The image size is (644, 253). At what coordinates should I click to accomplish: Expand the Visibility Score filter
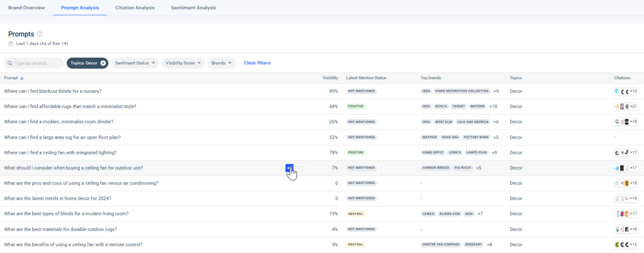(183, 63)
